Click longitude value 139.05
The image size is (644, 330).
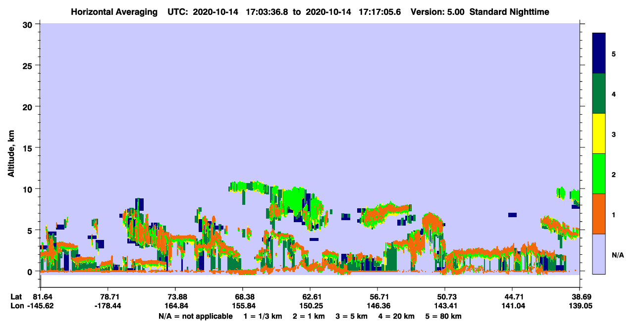580,306
